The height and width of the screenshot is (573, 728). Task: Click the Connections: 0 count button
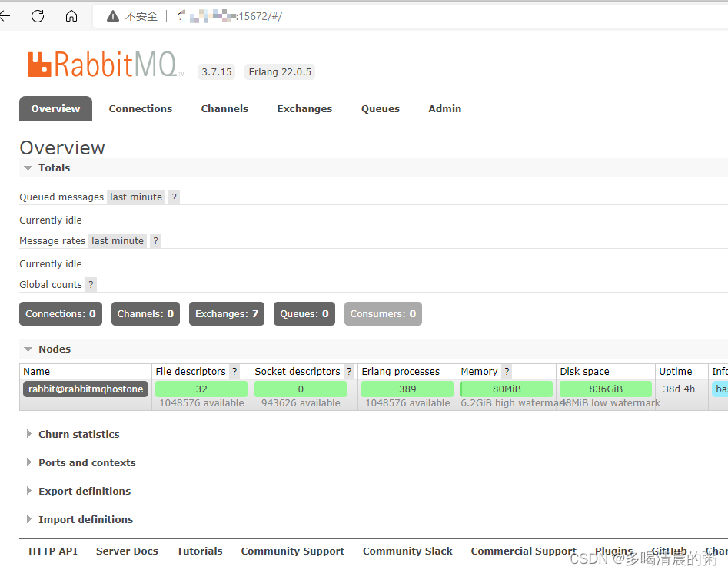click(61, 313)
